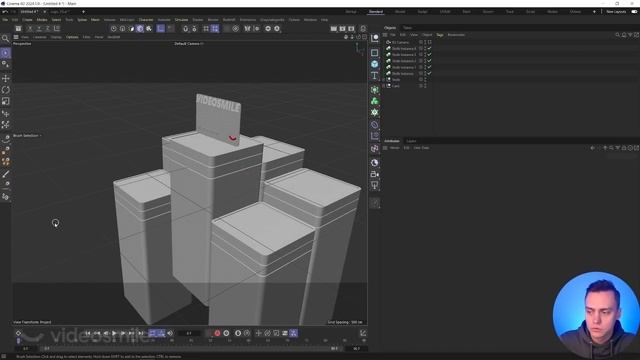
Task: Add a Cube primitive from the palette
Action: point(374,64)
